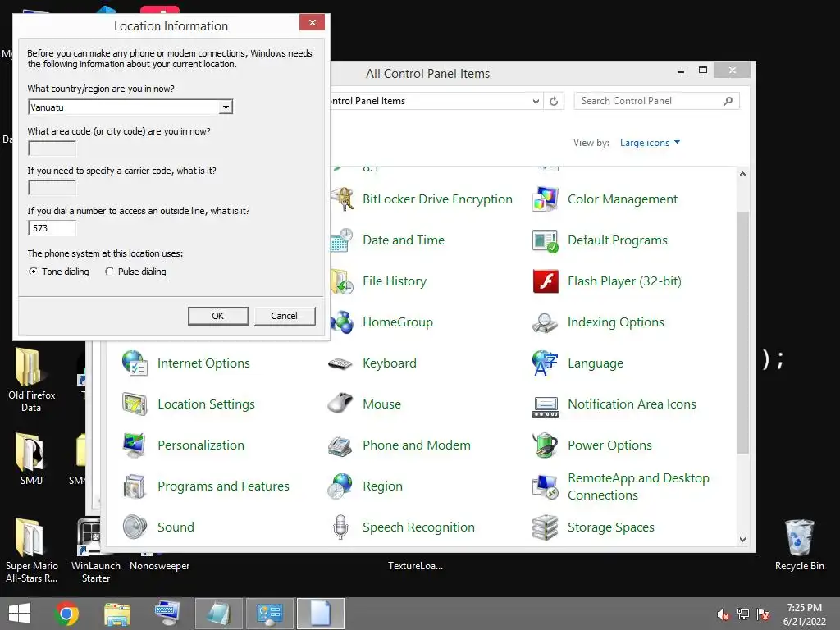Viewport: 840px width, 630px height.
Task: Open the Color Management icon
Action: [546, 199]
